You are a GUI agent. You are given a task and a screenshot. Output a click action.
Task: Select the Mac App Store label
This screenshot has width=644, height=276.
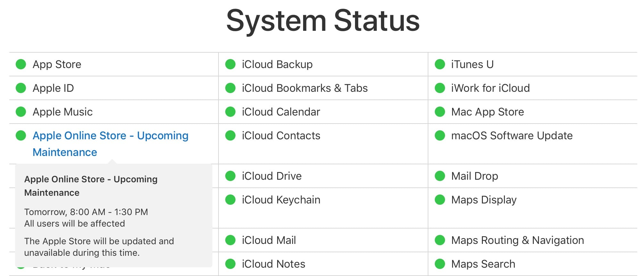pyautogui.click(x=488, y=112)
